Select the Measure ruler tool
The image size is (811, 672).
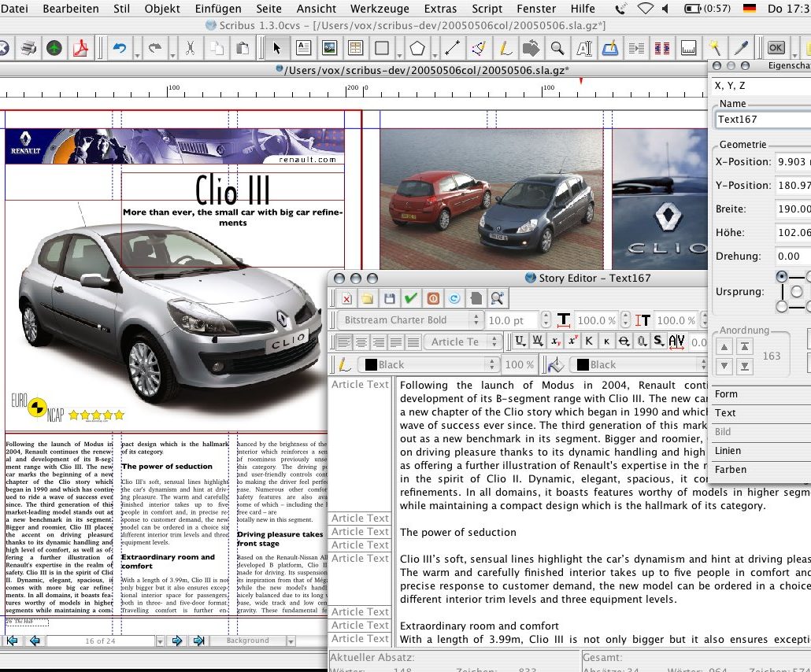point(688,48)
